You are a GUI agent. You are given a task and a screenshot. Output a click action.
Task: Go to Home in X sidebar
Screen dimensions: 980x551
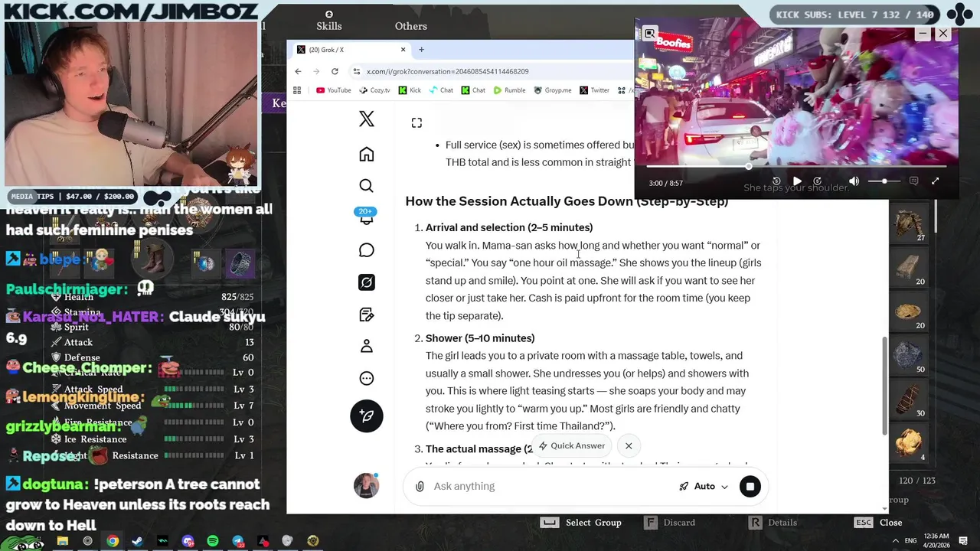(x=366, y=154)
